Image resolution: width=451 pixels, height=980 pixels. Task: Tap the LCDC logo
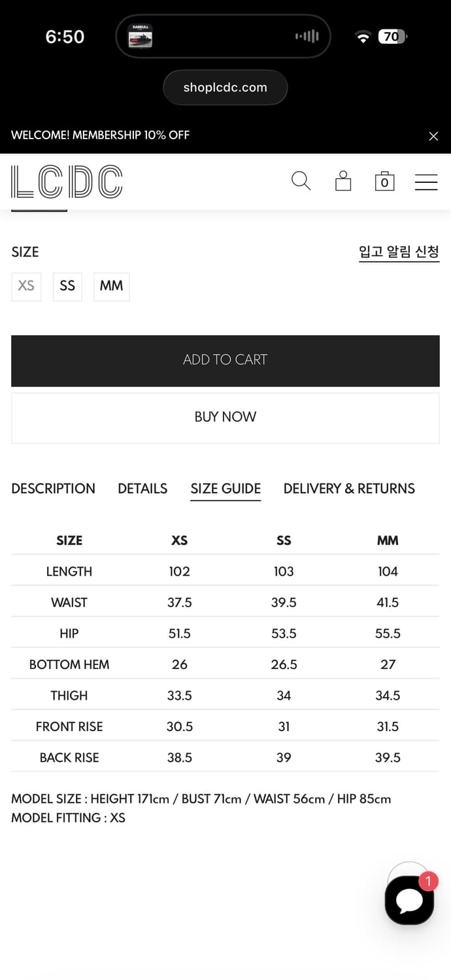point(67,182)
